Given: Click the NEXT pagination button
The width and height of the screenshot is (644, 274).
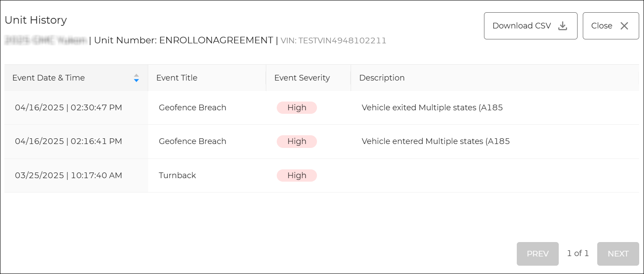Looking at the screenshot, I should (x=618, y=254).
